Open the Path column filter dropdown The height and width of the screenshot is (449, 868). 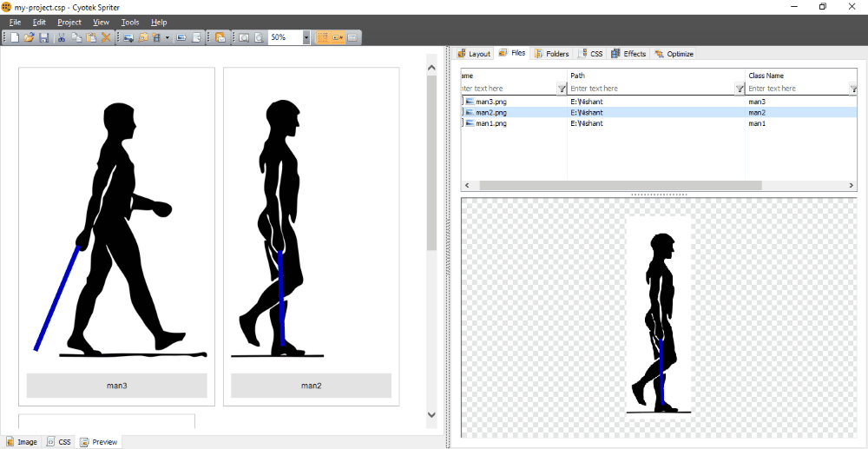pos(740,89)
